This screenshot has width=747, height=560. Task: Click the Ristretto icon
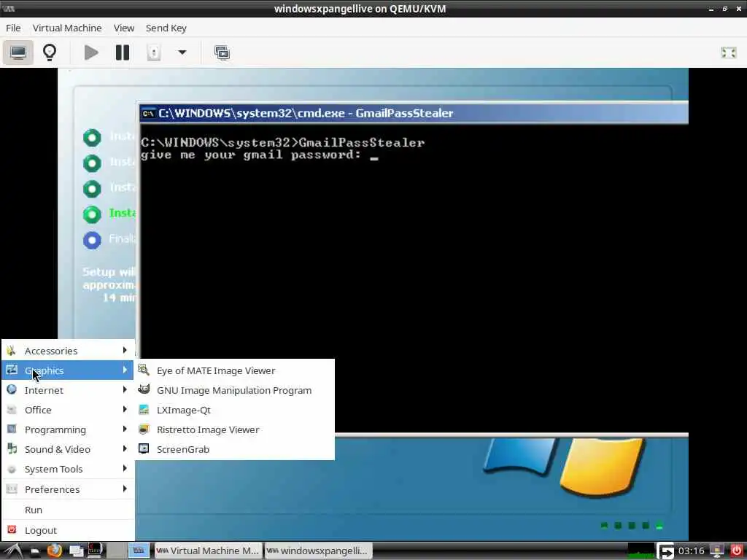tap(144, 429)
